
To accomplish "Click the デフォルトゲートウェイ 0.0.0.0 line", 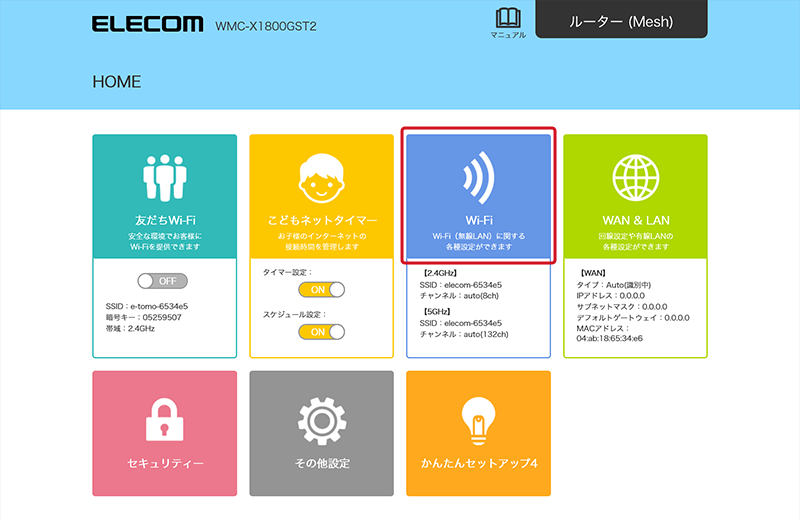I will [633, 317].
